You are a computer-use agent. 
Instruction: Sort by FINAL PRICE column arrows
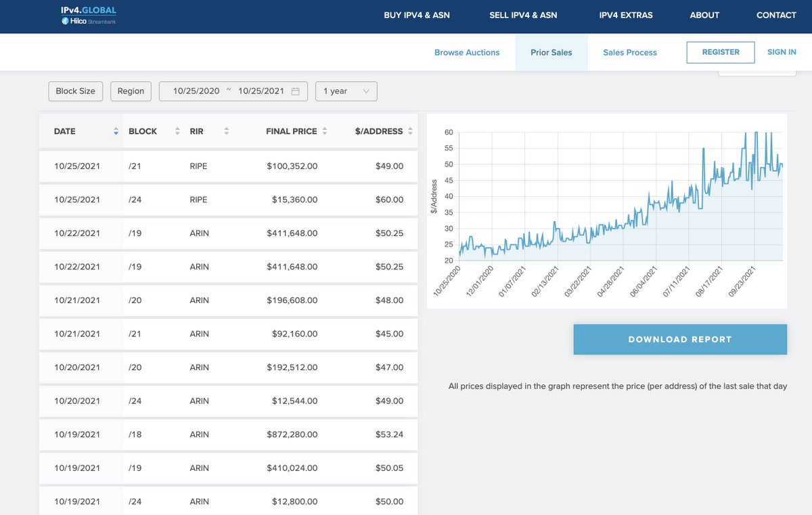[324, 131]
